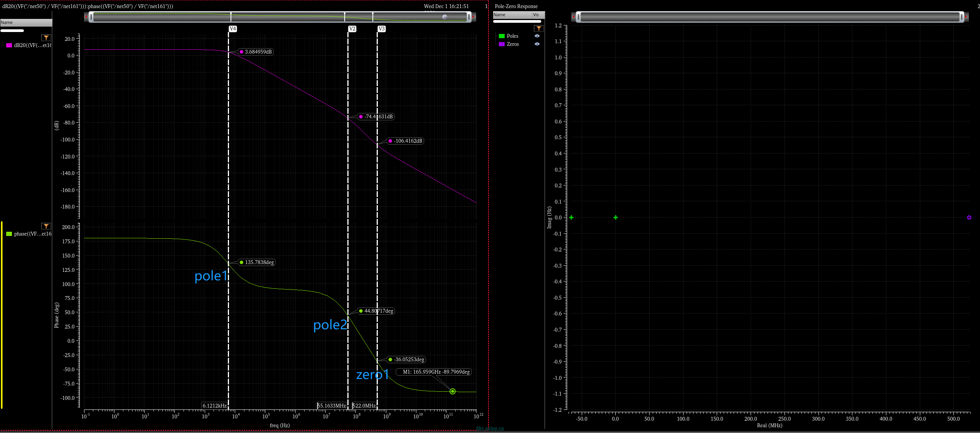Click the left red arrow of Bode zoom bar
This screenshot has width=980, height=433.
[x=86, y=17]
